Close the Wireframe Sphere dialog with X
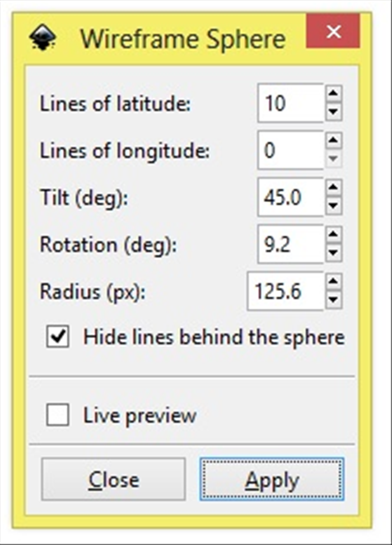 coord(333,31)
